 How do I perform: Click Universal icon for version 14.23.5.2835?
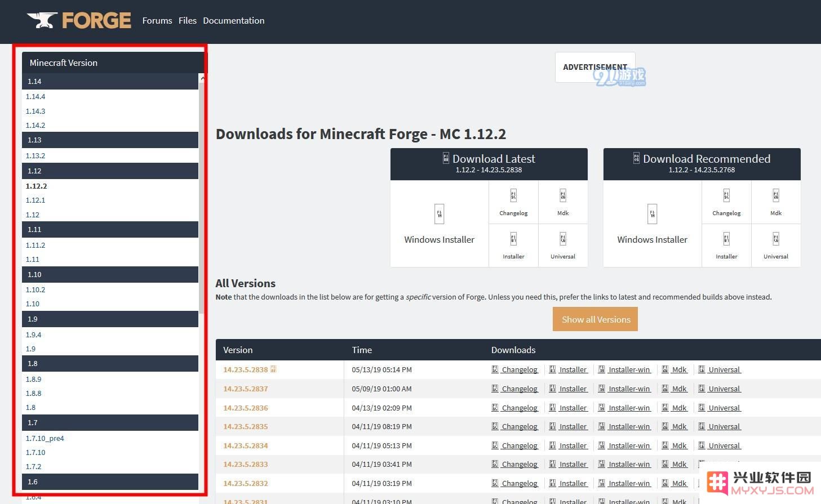tap(702, 426)
